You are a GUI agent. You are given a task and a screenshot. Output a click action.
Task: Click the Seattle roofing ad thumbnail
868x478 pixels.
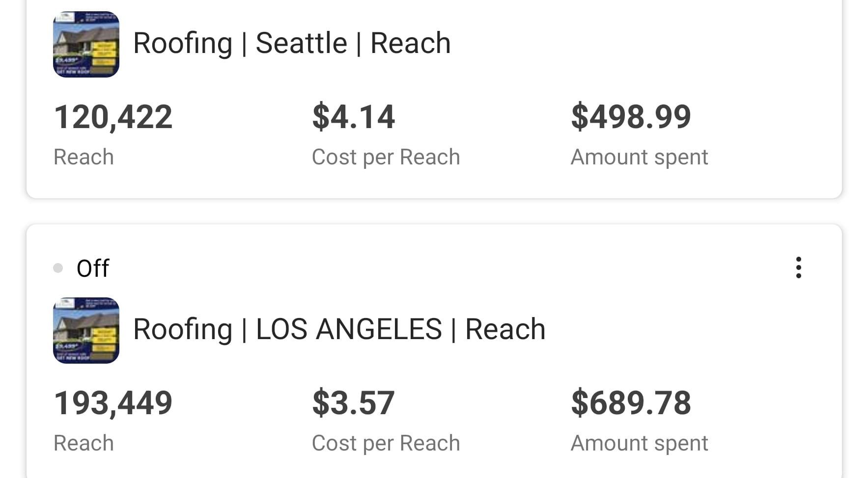86,44
